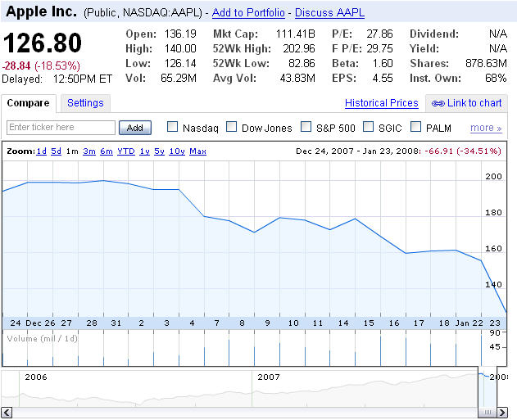Select the Compare tab
The image size is (517, 420).
pyautogui.click(x=30, y=103)
